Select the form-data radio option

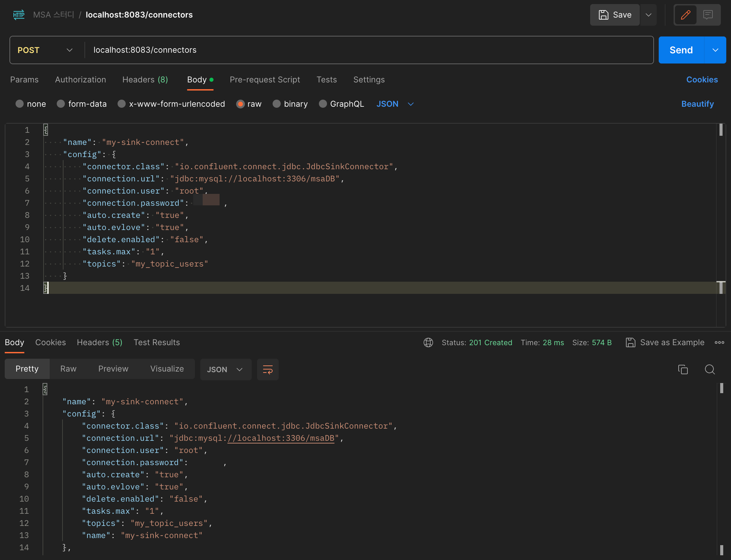[x=61, y=104]
